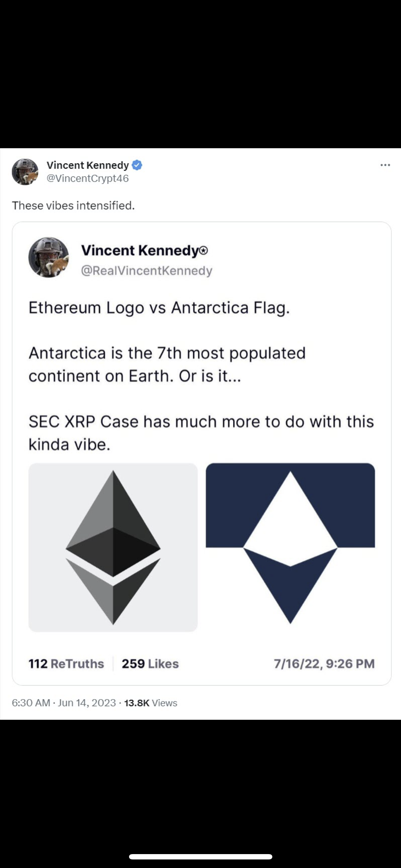Tap the badge icon after quoted author's name
The height and width of the screenshot is (868, 401).
[x=204, y=251]
